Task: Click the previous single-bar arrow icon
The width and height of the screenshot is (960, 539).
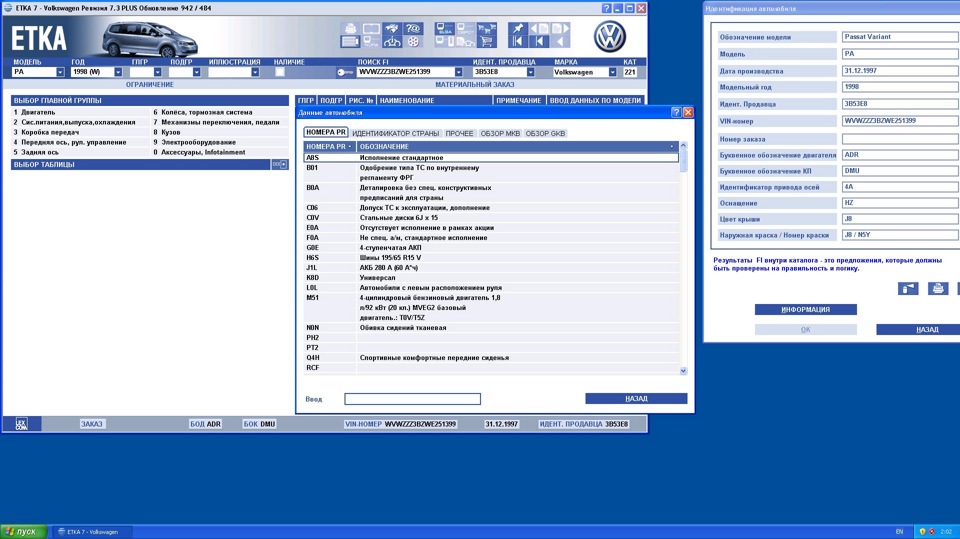Action: point(539,42)
